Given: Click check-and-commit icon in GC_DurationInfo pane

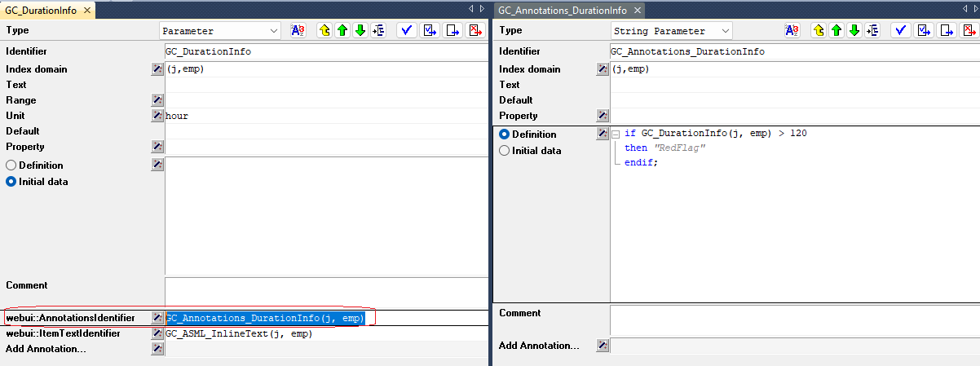Looking at the screenshot, I should click(430, 31).
